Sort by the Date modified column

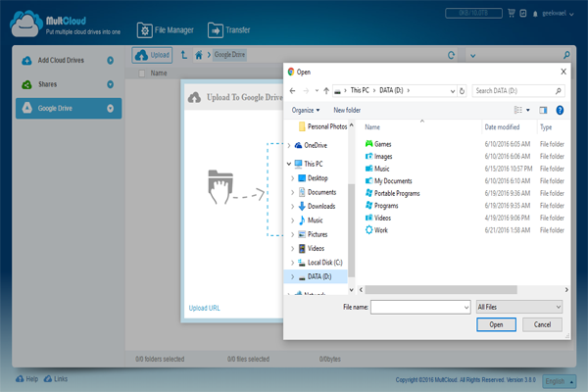point(502,127)
